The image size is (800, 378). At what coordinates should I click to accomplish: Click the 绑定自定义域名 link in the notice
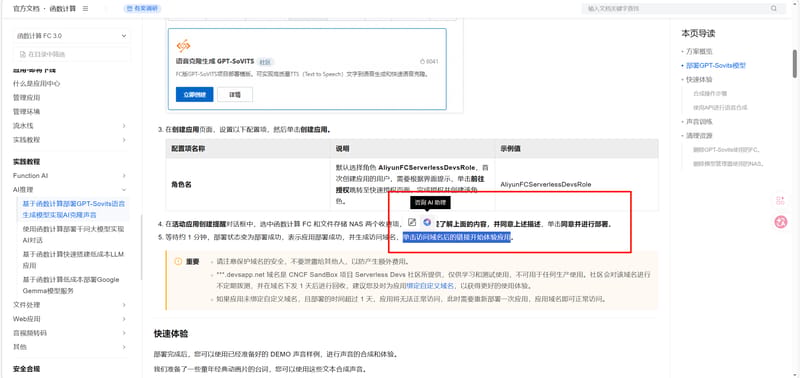click(x=430, y=286)
